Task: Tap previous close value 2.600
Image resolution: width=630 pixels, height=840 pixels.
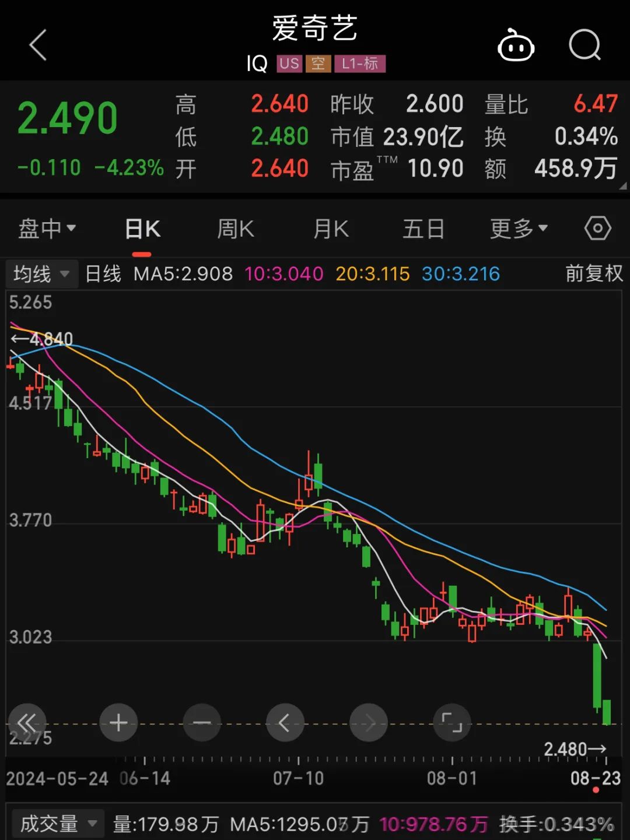Action: [435, 104]
